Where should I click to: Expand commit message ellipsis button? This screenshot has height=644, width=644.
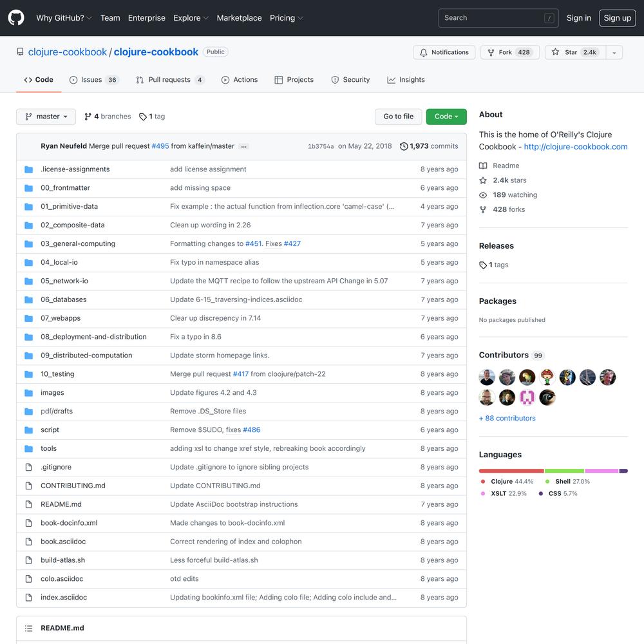(243, 146)
